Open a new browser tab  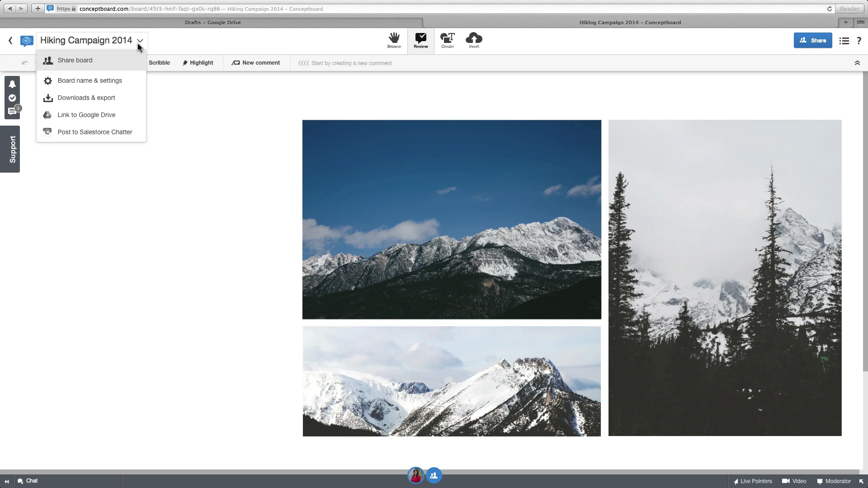pos(845,22)
